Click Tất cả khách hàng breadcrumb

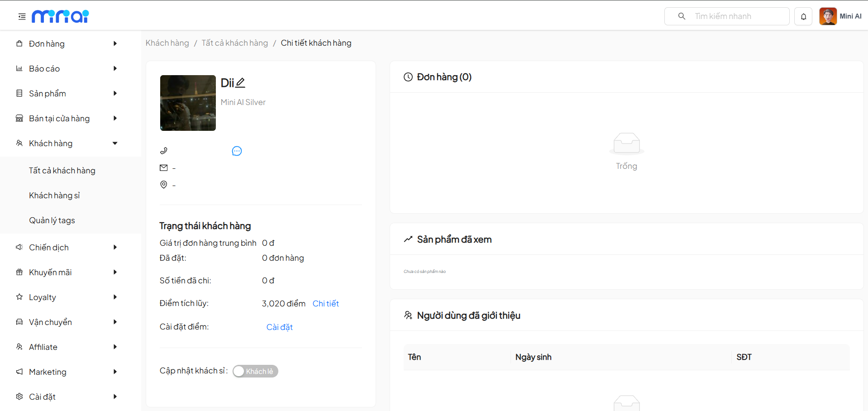click(234, 43)
